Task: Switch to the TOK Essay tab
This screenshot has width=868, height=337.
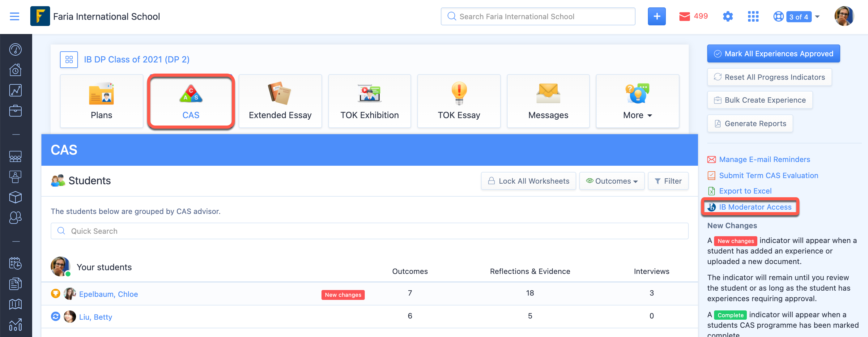Action: tap(459, 101)
